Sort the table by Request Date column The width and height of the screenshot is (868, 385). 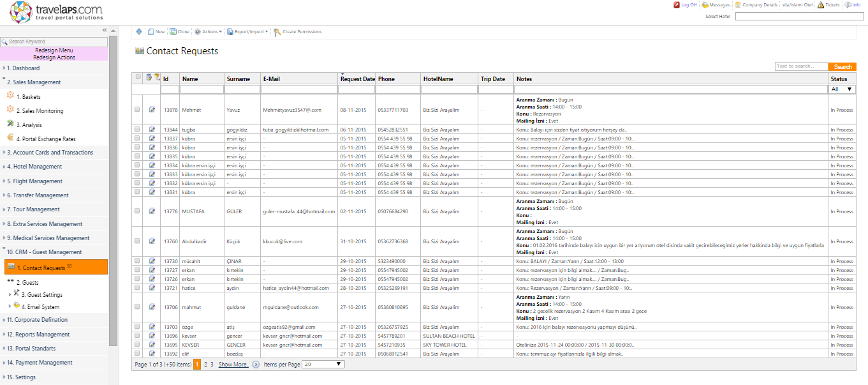pyautogui.click(x=357, y=79)
